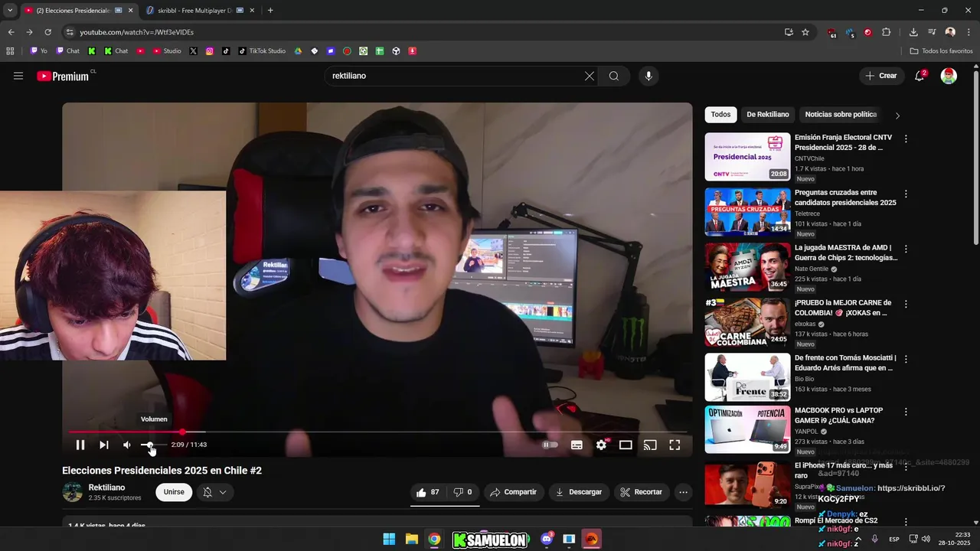Open La jugada MAESTRA de AMD title
The width and height of the screenshot is (980, 551).
click(846, 253)
